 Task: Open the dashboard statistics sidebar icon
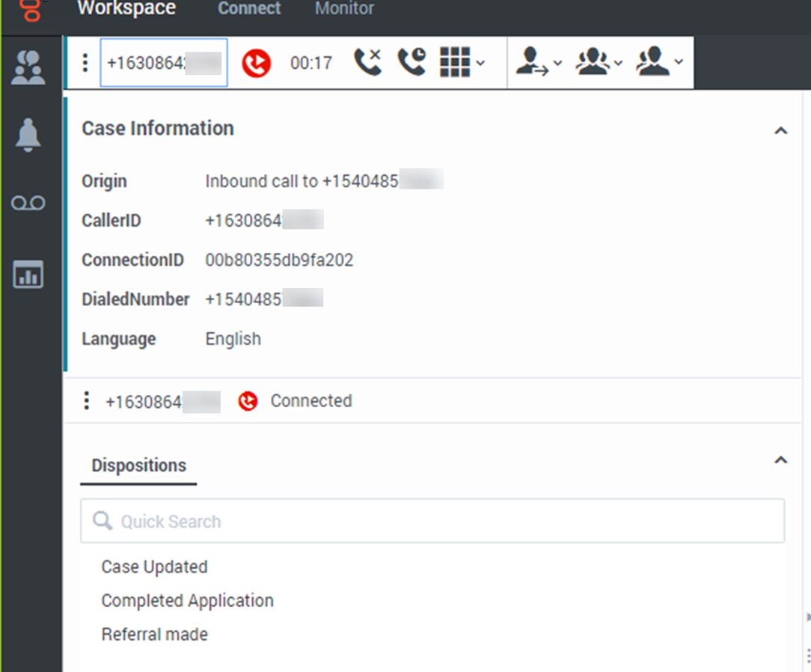click(28, 275)
